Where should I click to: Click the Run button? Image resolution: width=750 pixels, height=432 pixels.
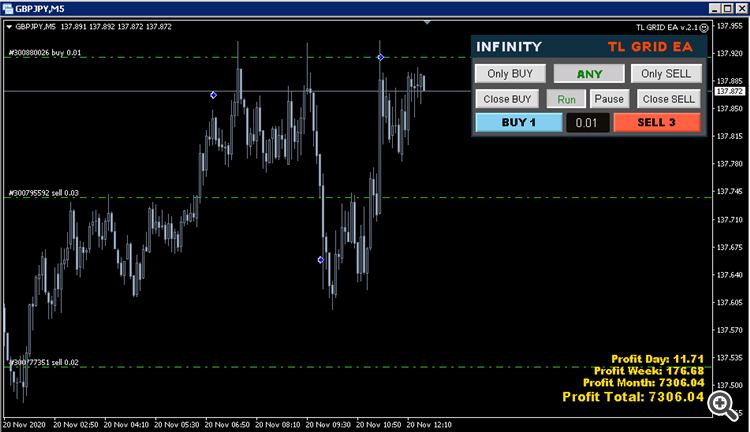coord(566,99)
